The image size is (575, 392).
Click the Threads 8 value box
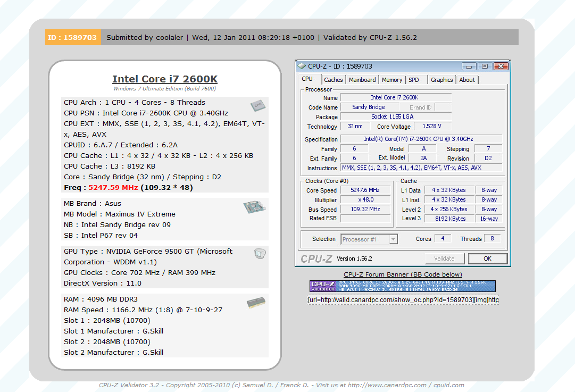(492, 239)
